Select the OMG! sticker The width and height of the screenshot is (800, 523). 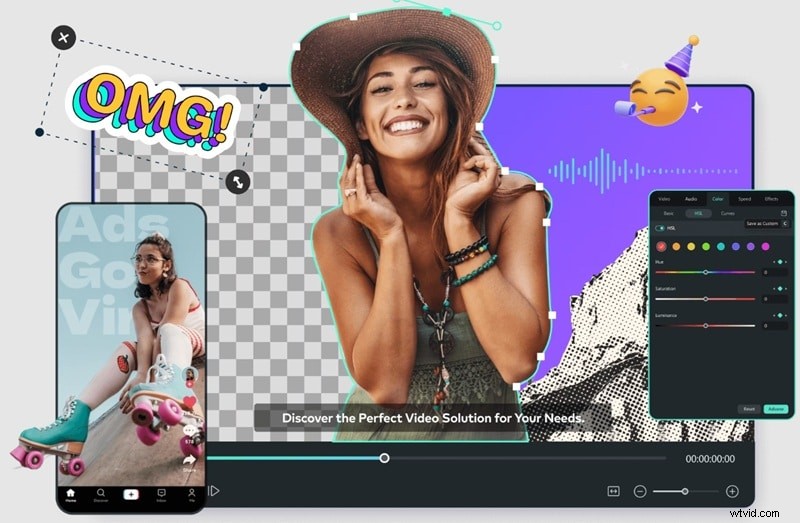[153, 113]
